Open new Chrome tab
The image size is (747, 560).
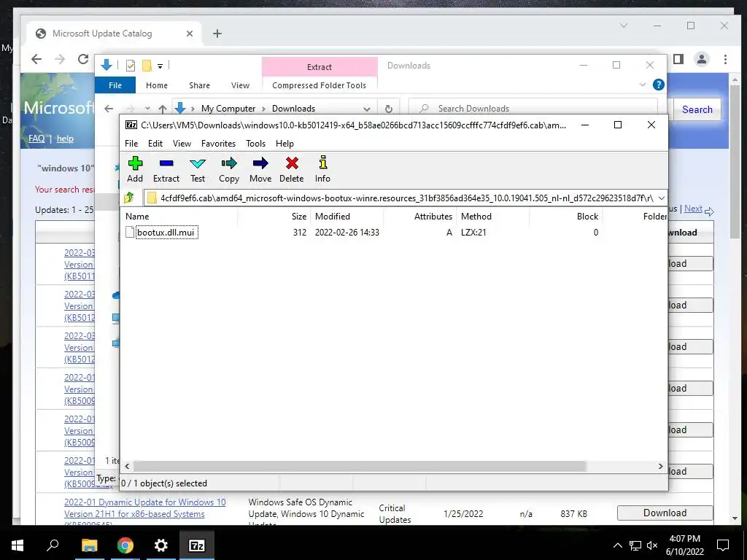tap(217, 34)
